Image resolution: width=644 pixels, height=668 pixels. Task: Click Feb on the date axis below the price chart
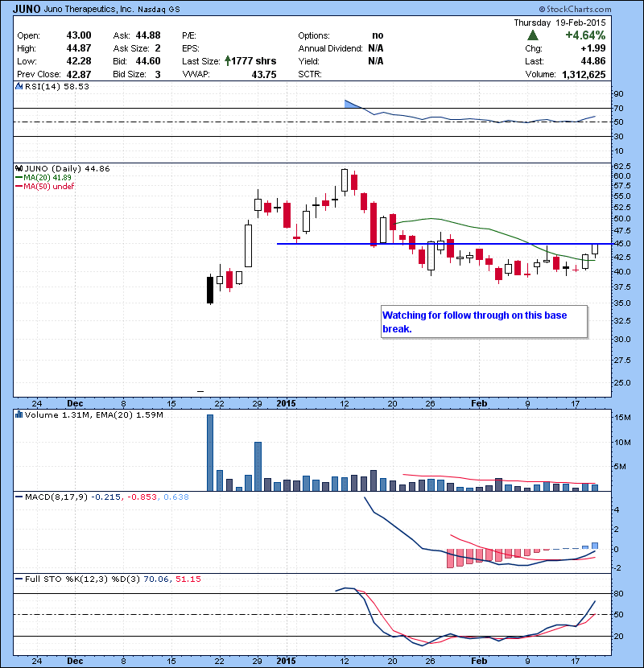point(479,403)
